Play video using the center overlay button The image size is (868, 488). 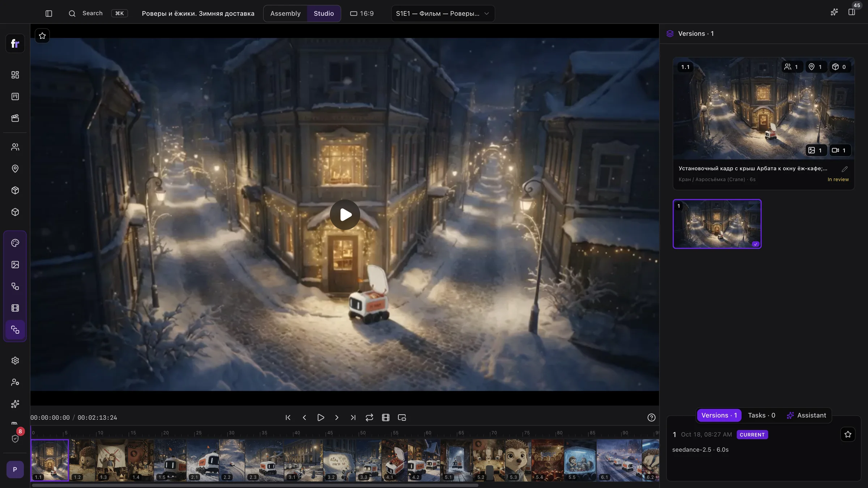[x=345, y=215]
